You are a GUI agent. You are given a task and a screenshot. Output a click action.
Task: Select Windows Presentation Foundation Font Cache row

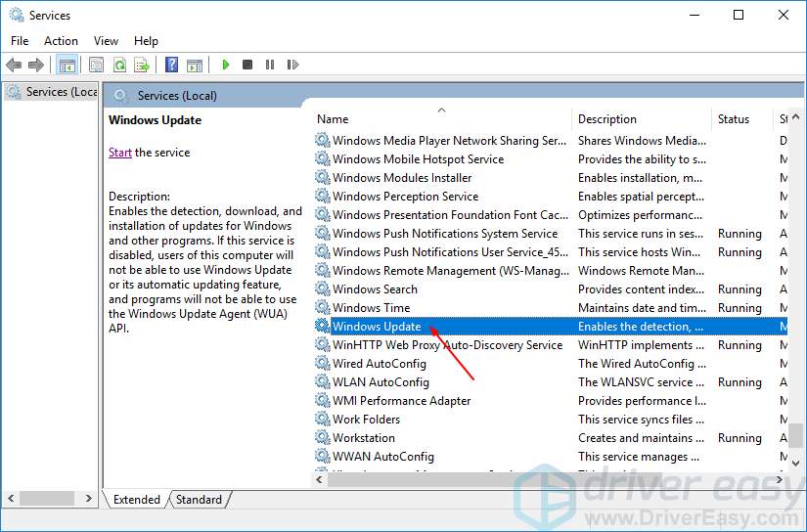[x=550, y=214]
